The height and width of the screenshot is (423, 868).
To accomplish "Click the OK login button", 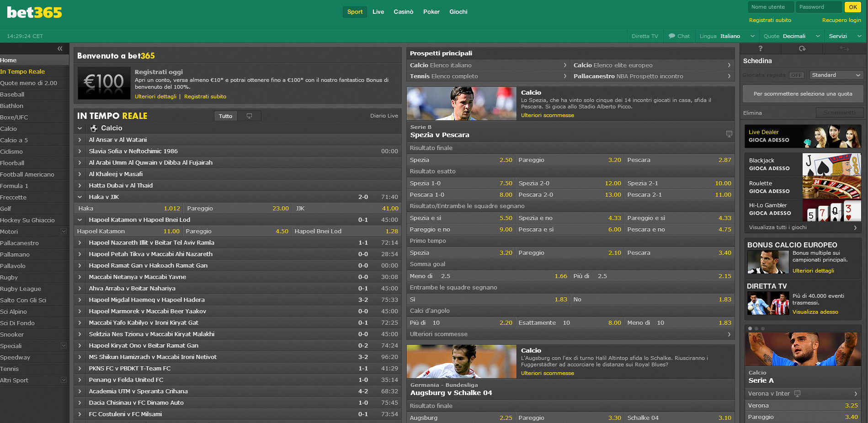I will 853,7.
